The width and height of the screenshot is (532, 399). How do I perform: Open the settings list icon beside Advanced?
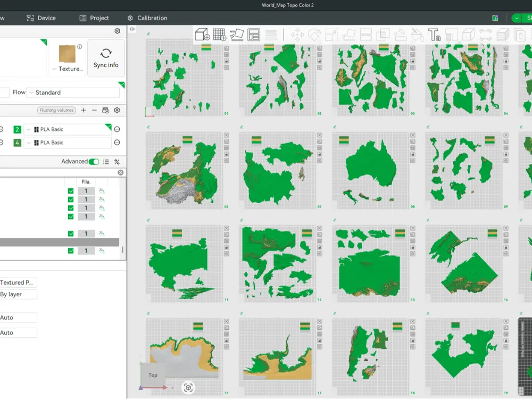(x=106, y=162)
